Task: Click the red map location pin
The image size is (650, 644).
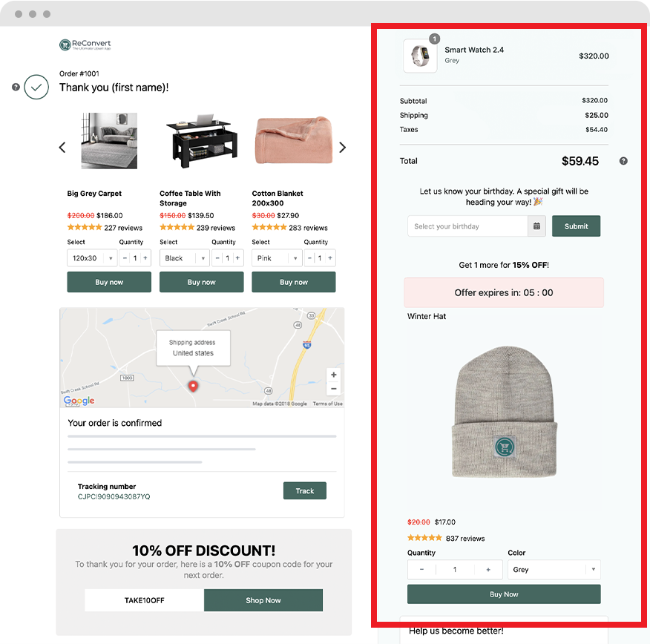Action: tap(193, 386)
